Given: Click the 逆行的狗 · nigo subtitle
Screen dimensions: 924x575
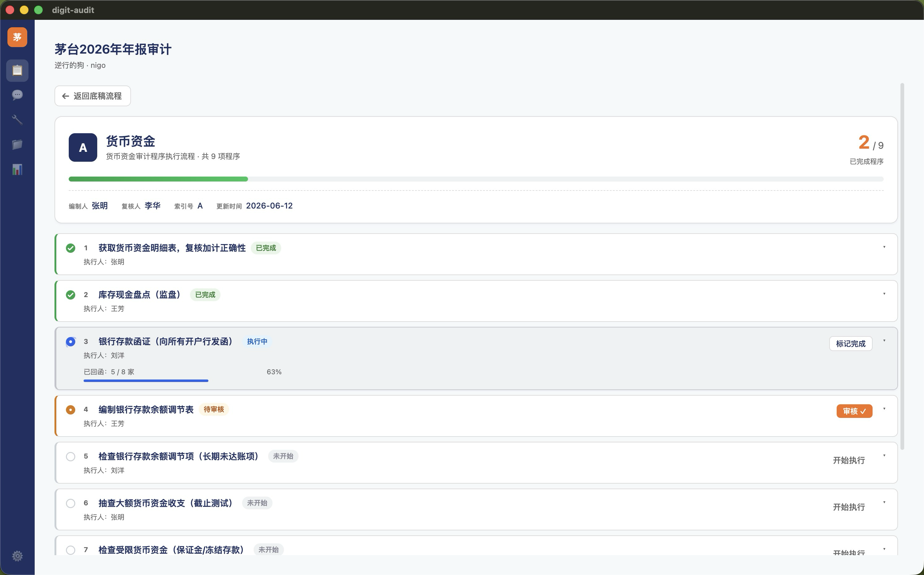Looking at the screenshot, I should click(x=80, y=65).
